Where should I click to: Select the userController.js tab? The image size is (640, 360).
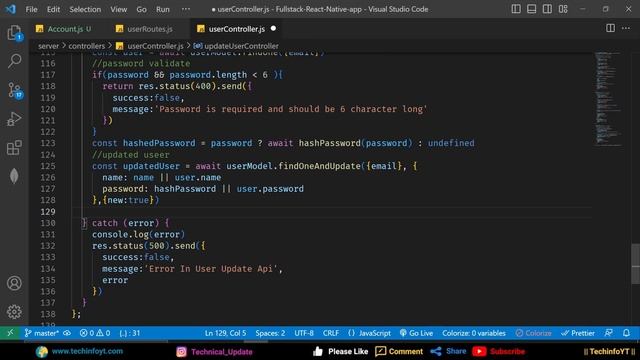point(236,29)
